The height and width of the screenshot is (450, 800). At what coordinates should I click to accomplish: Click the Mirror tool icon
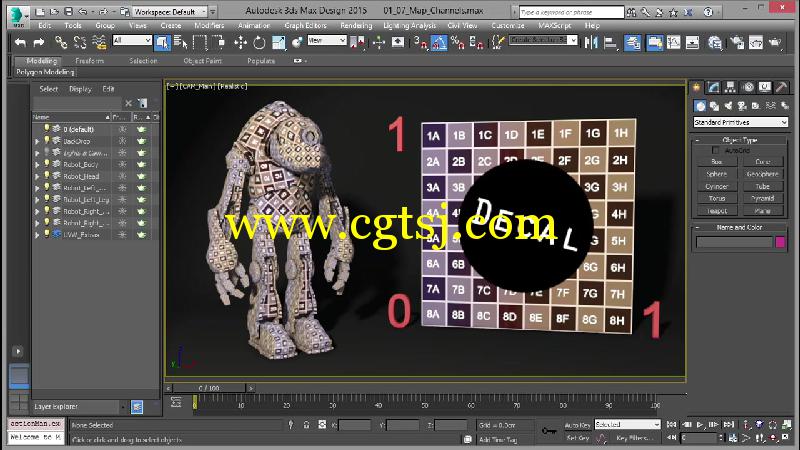pos(591,43)
